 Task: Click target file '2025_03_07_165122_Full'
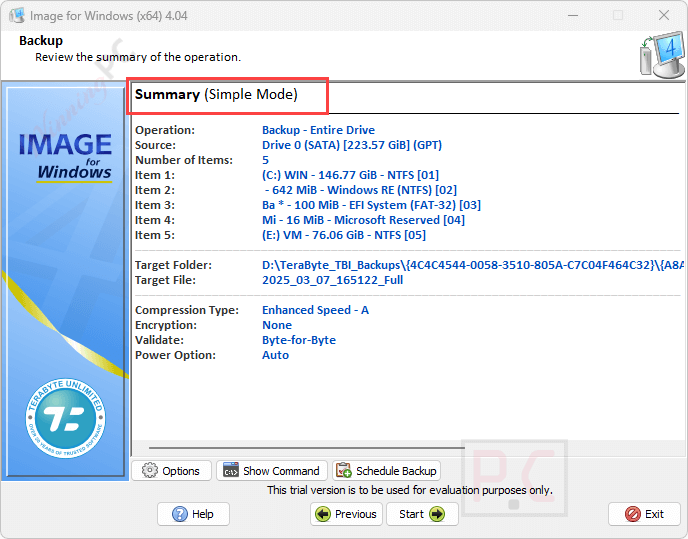coord(332,280)
